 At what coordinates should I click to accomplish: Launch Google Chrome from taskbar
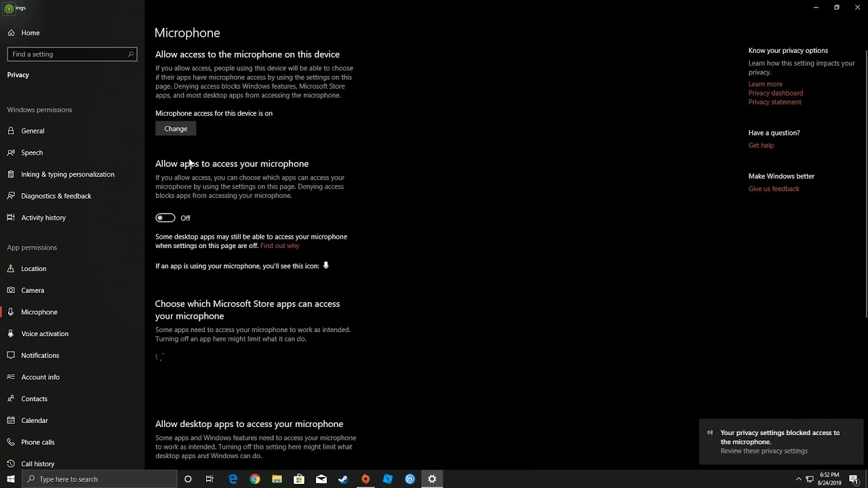coord(255,479)
